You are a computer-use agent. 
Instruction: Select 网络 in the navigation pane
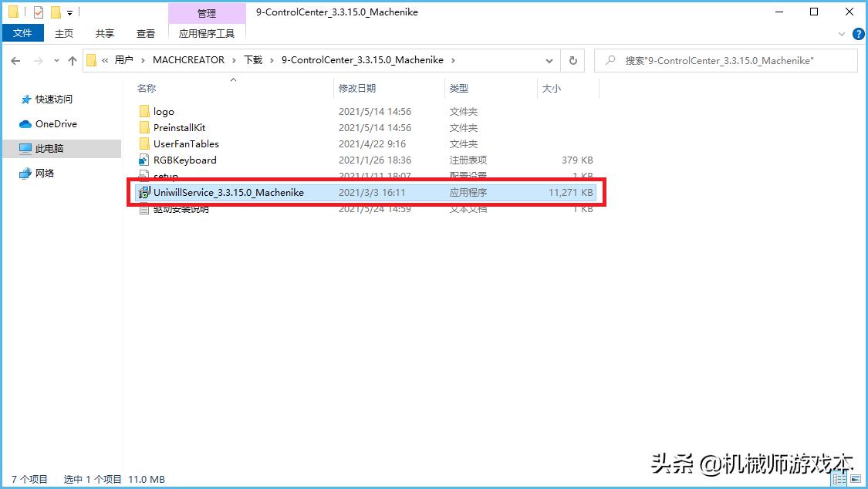click(x=46, y=174)
